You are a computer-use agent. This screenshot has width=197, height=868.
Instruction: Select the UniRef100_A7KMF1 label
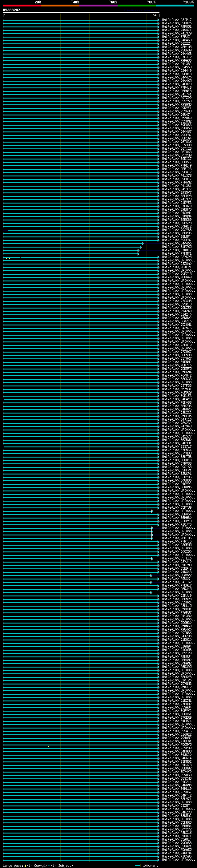point(176,253)
